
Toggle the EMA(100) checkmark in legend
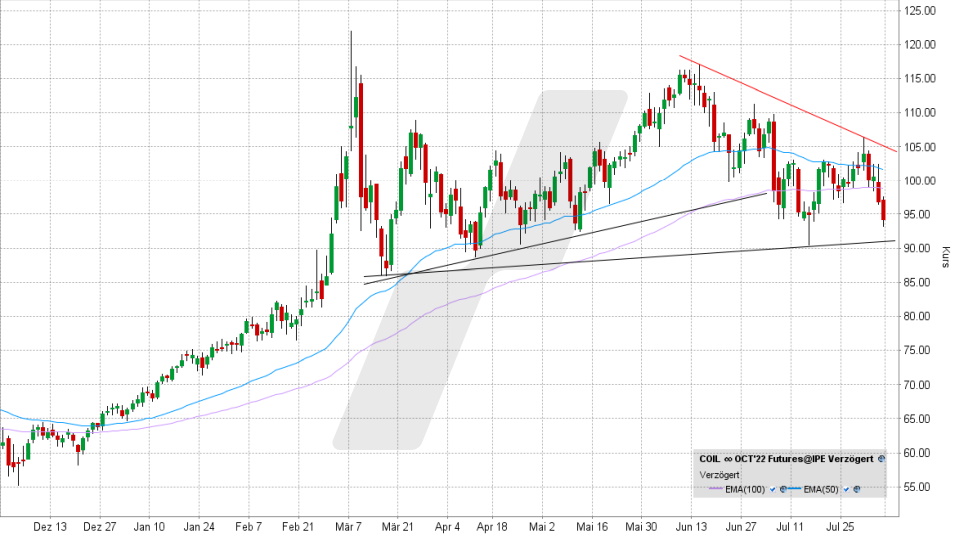click(773, 489)
